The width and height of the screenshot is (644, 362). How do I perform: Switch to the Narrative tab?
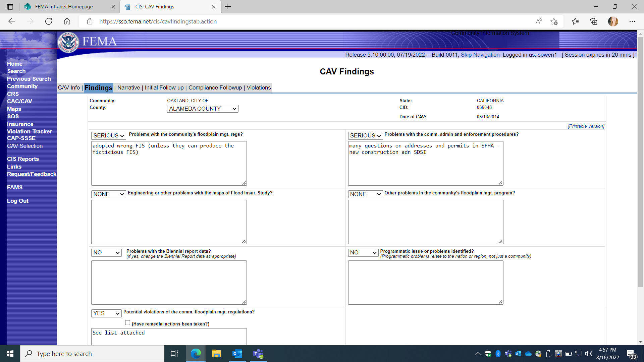point(128,87)
